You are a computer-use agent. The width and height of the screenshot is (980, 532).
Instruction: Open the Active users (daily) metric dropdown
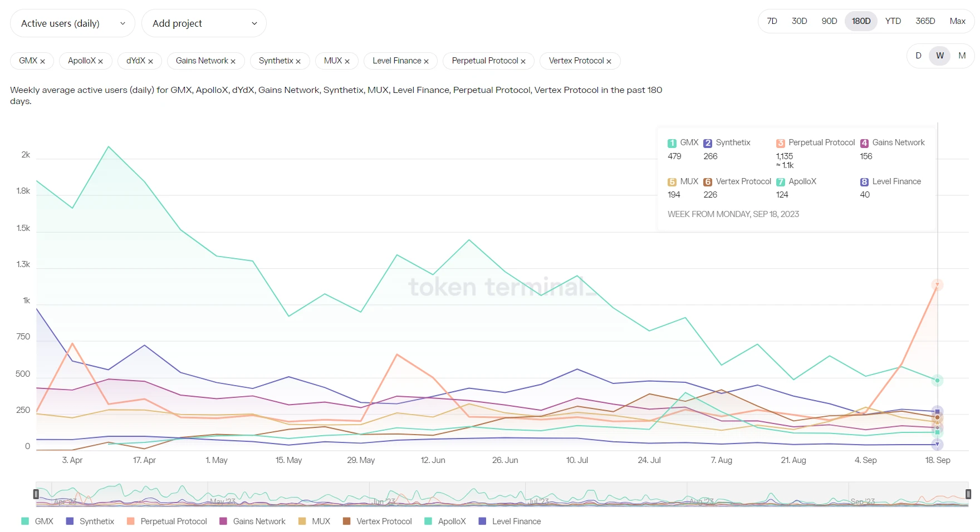click(x=72, y=23)
